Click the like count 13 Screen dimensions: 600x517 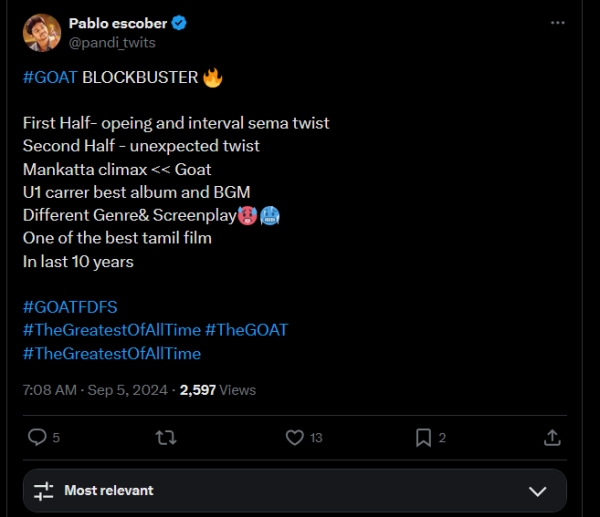pyautogui.click(x=316, y=437)
